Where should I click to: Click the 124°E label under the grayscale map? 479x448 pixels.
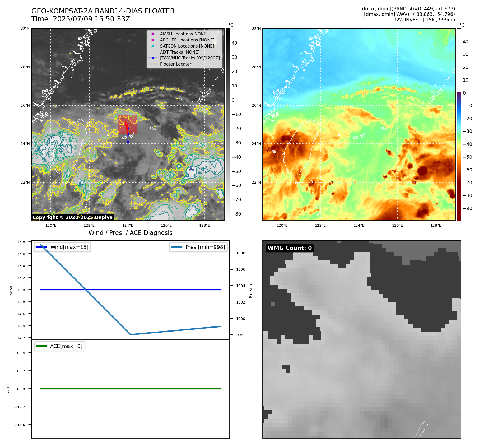click(x=128, y=225)
